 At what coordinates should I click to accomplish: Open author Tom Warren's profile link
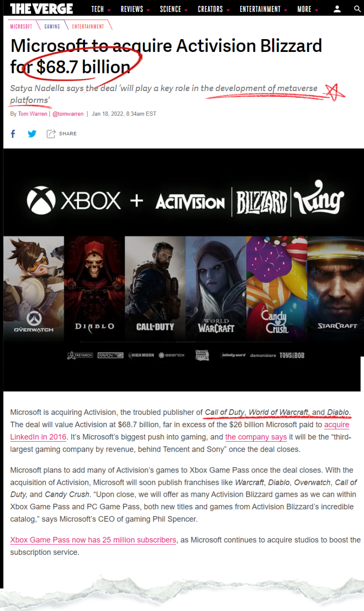pyautogui.click(x=33, y=114)
